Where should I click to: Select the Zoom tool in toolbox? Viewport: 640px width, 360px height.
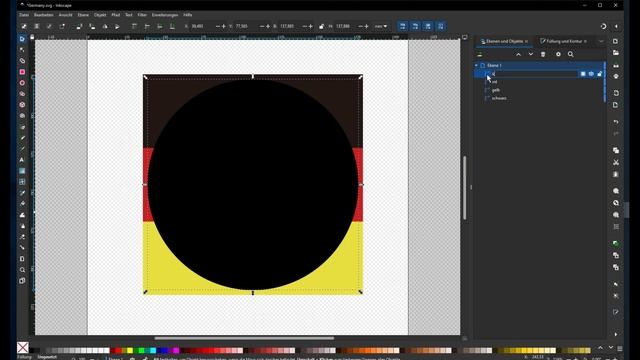point(22,270)
